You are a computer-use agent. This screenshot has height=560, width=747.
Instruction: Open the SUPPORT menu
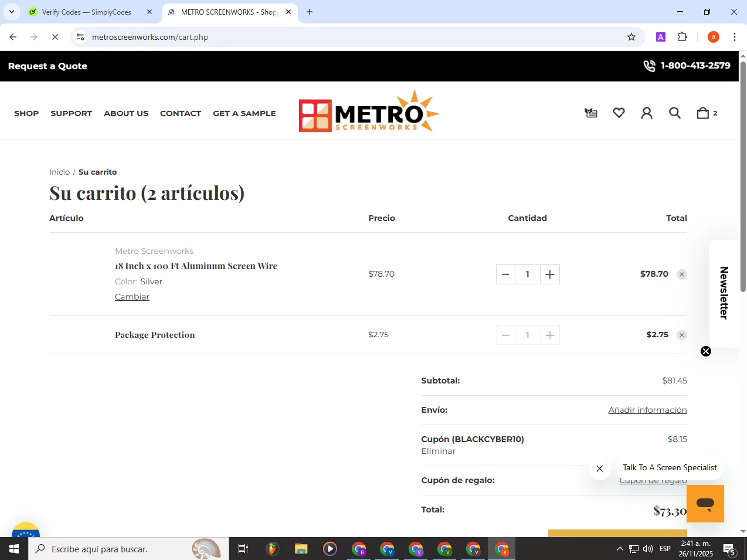point(71,113)
